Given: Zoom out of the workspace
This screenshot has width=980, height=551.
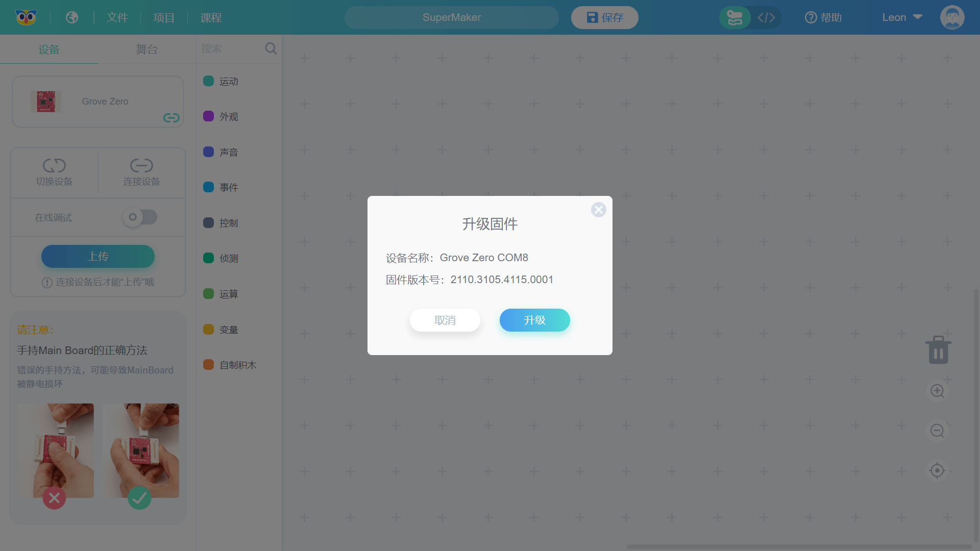Looking at the screenshot, I should [x=937, y=431].
